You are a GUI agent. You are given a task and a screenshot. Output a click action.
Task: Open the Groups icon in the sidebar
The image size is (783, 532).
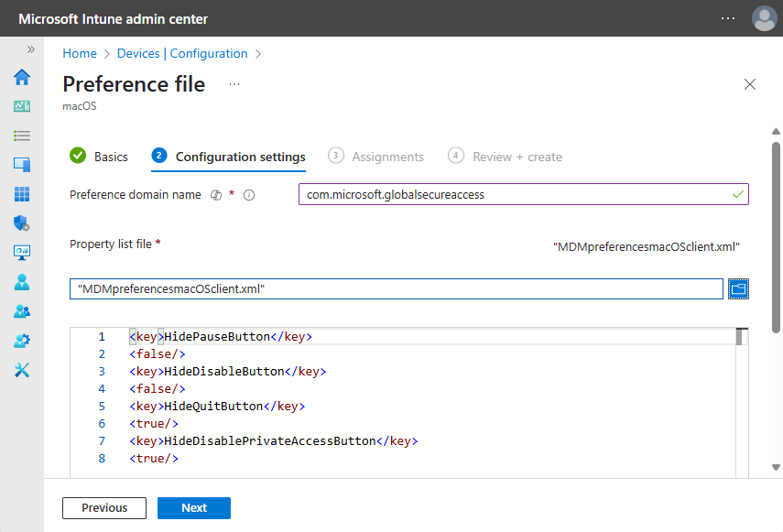tap(21, 310)
